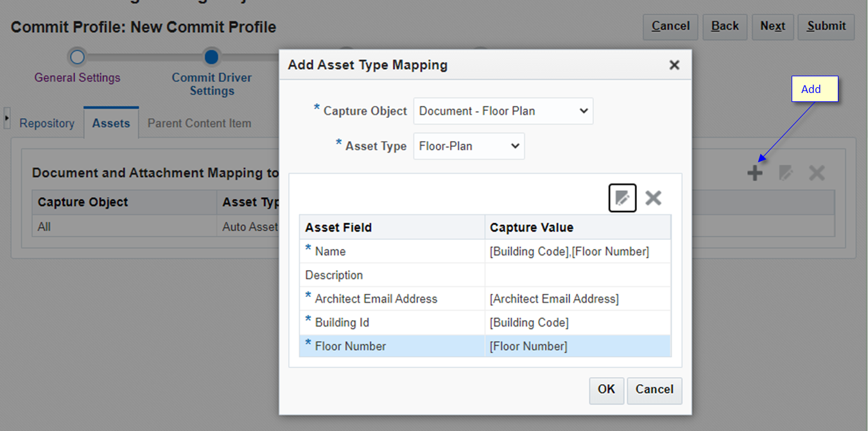Select the Name asset field row
Viewport: 868px width, 431px height.
coord(392,251)
